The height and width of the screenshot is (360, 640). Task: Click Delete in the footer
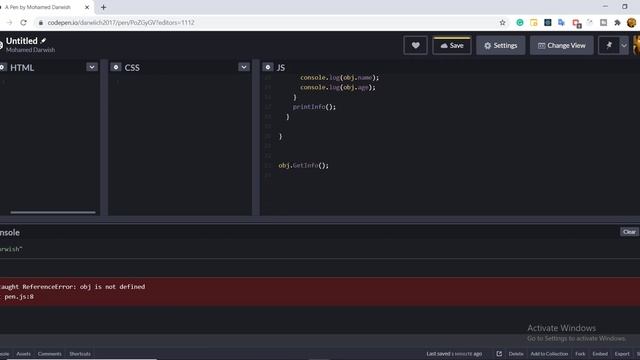[x=516, y=354]
